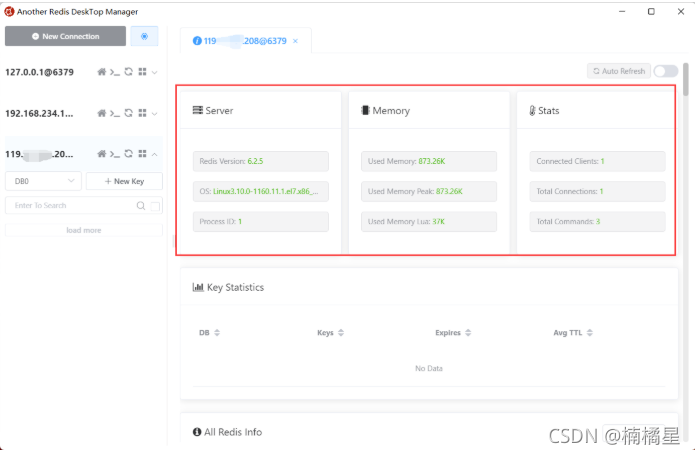Check the exact search checkbox

tap(155, 206)
